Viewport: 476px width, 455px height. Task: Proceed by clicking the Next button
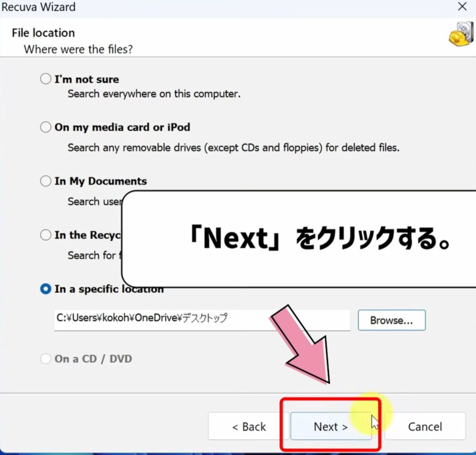330,426
